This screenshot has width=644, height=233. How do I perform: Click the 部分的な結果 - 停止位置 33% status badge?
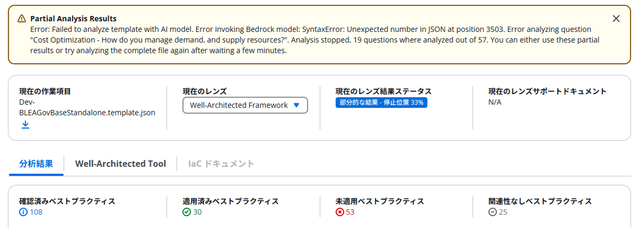tap(382, 102)
